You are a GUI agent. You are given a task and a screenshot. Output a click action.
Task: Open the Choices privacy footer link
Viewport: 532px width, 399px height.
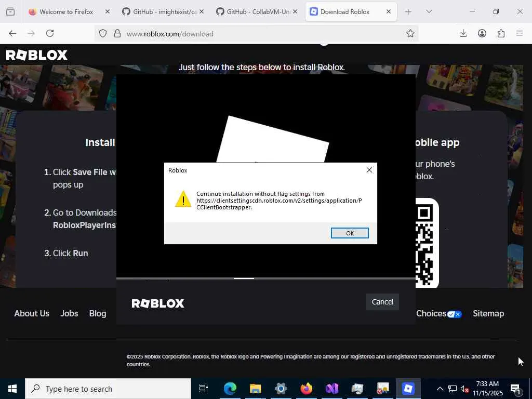click(x=438, y=313)
